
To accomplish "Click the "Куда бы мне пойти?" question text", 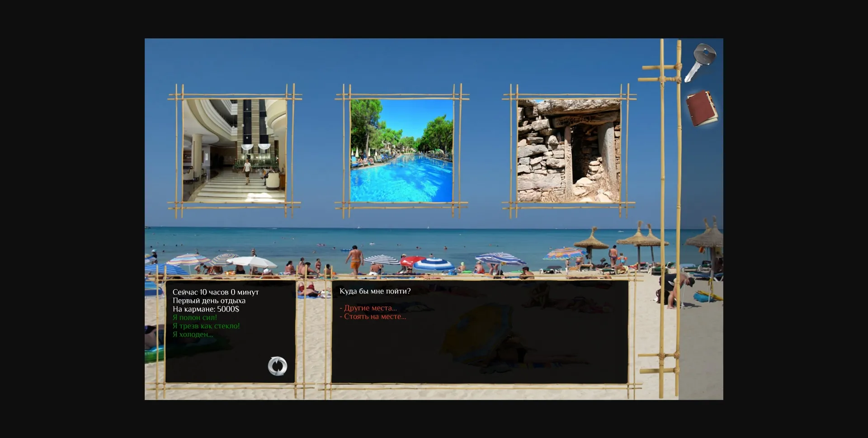I will coord(375,292).
